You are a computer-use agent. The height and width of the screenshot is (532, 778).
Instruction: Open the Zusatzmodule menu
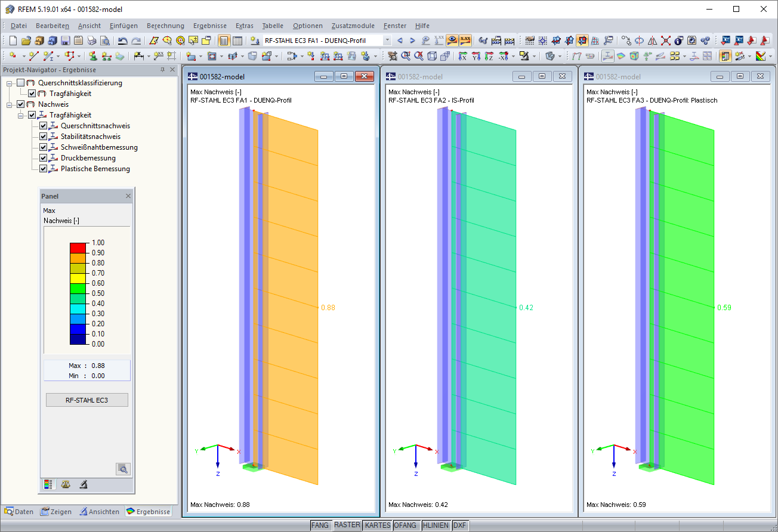[353, 26]
